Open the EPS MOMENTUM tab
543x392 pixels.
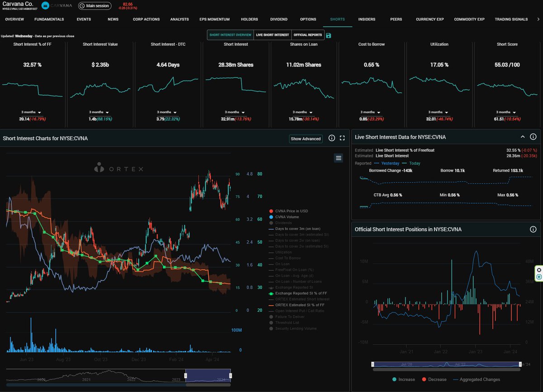pyautogui.click(x=214, y=19)
